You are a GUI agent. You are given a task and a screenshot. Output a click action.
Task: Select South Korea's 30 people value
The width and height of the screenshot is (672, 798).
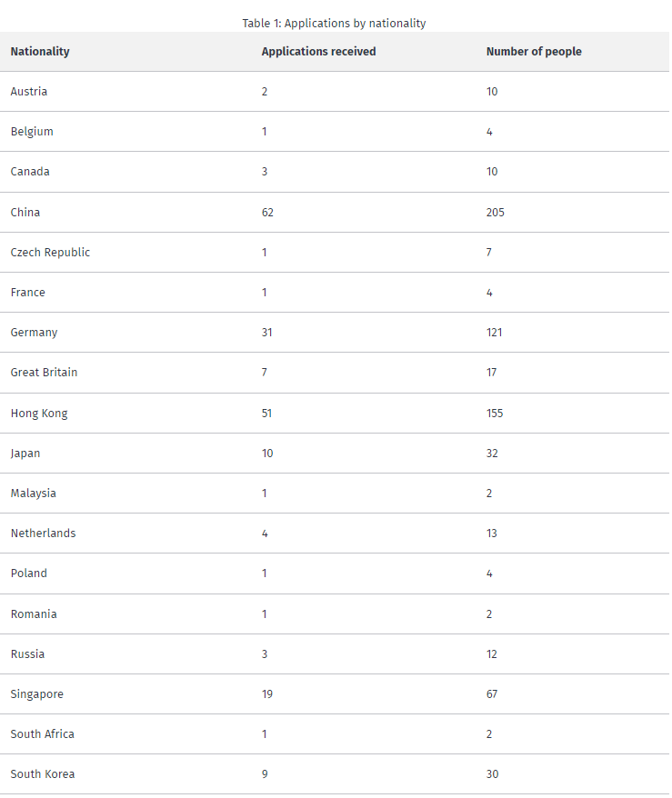492,774
